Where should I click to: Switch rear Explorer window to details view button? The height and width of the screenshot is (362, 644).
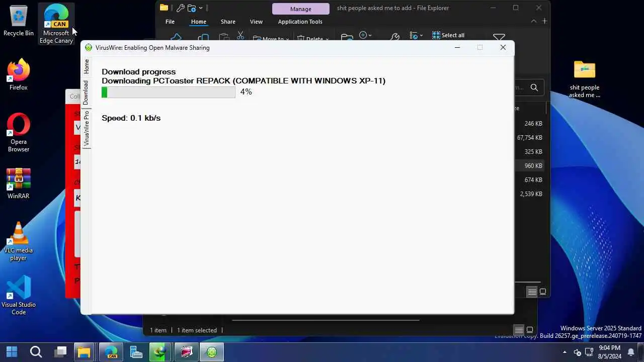pyautogui.click(x=519, y=330)
